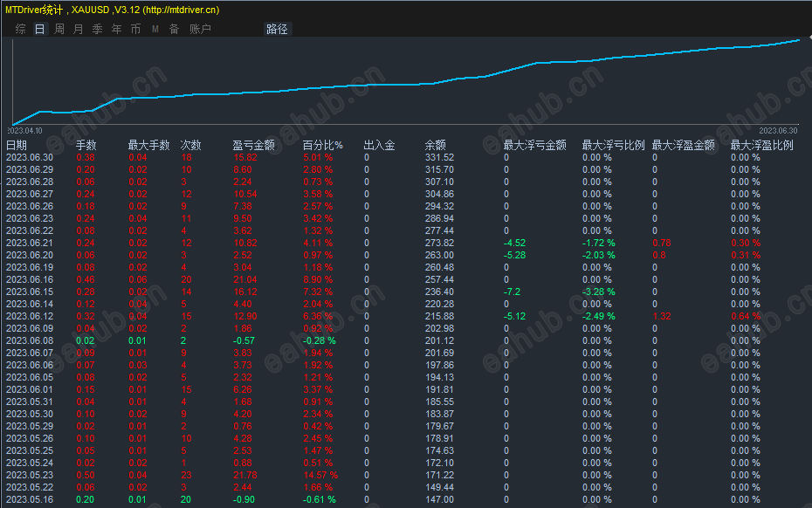Click balance 147.00
This screenshot has width=812, height=508.
(440, 500)
